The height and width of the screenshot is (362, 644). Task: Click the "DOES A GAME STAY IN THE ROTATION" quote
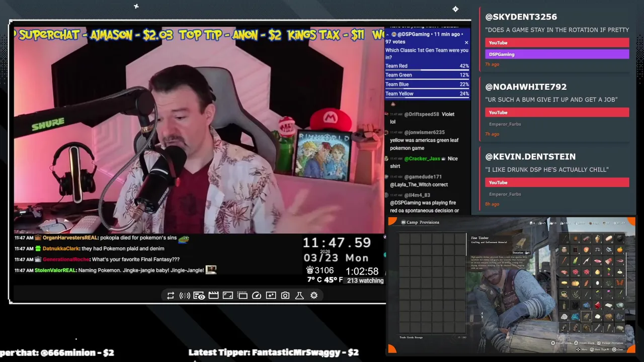pos(557,30)
